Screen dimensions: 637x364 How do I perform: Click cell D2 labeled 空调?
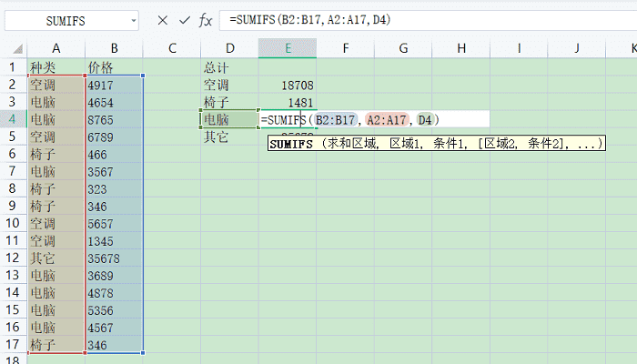[x=228, y=85]
